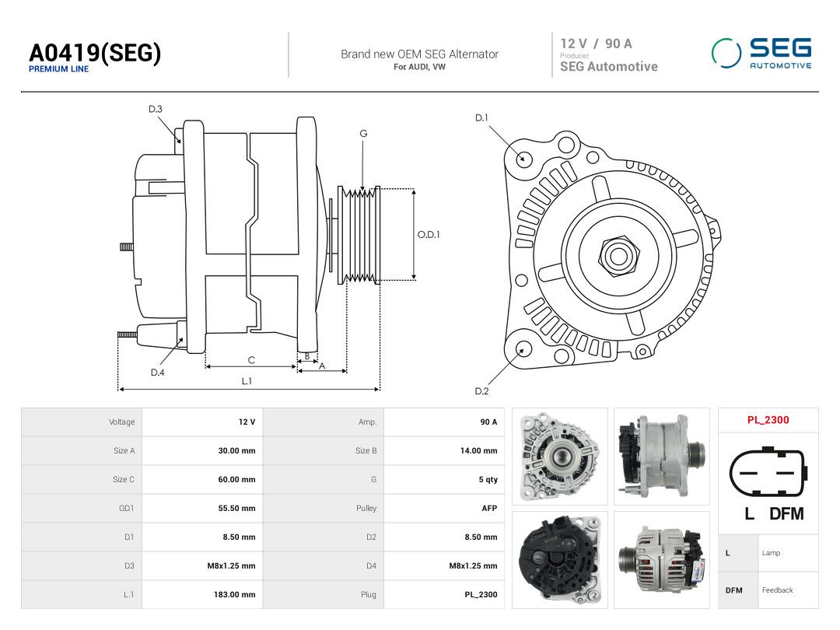Screen dimensions: 840x630
Task: Click the G pulley groove label
Action: pyautogui.click(x=363, y=134)
